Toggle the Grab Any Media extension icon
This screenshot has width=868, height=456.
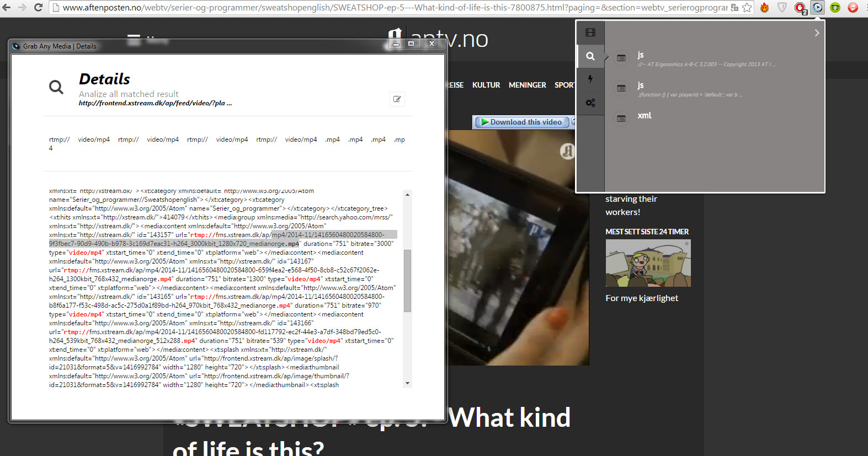(818, 8)
